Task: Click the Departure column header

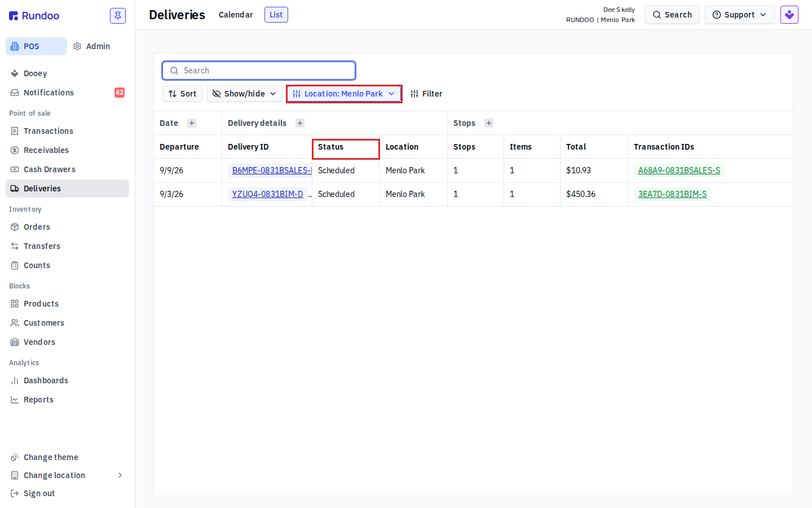Action: 188,147
